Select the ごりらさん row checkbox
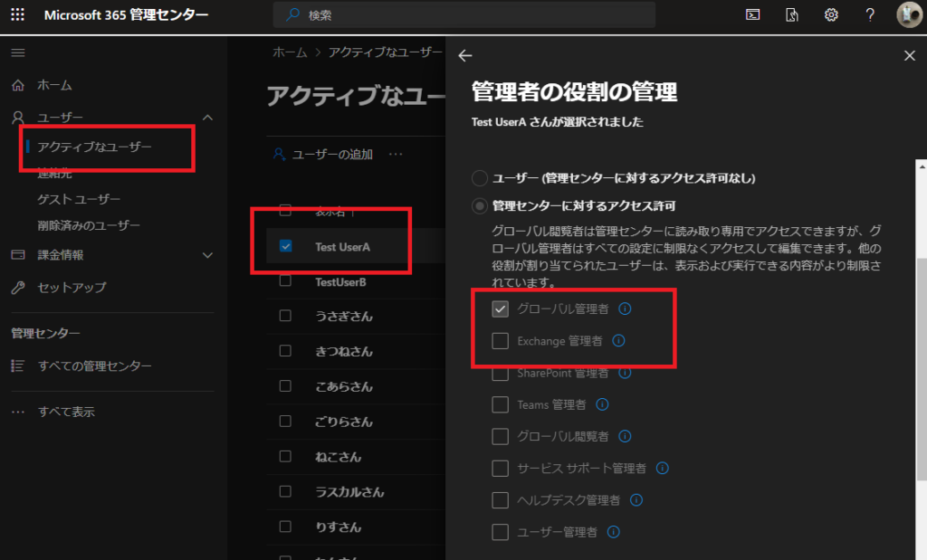 click(285, 422)
